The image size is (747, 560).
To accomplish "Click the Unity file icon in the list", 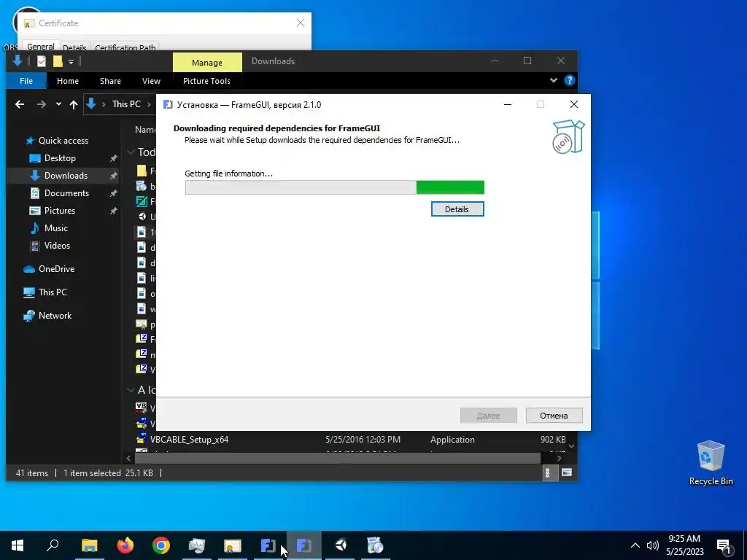I will (x=142, y=217).
